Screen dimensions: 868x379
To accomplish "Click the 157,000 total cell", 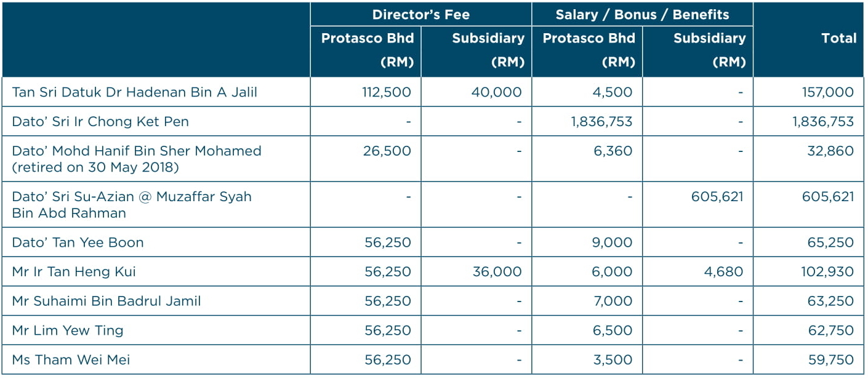I will point(827,92).
